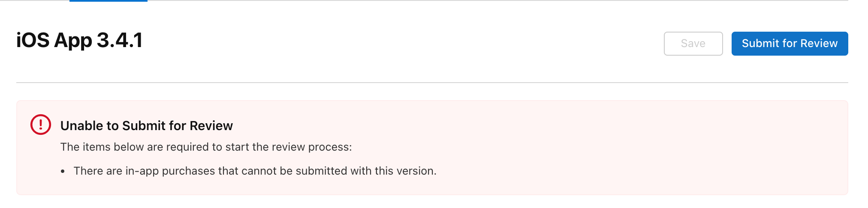Viewport: 868px width, 208px height.
Task: Click the red exclamation error icon
Action: click(x=41, y=125)
